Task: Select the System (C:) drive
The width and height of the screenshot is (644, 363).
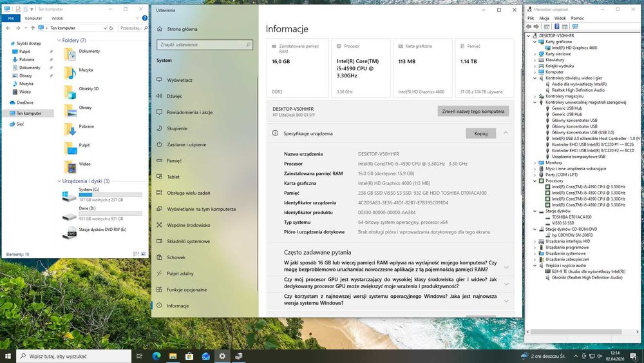Action: [x=102, y=195]
